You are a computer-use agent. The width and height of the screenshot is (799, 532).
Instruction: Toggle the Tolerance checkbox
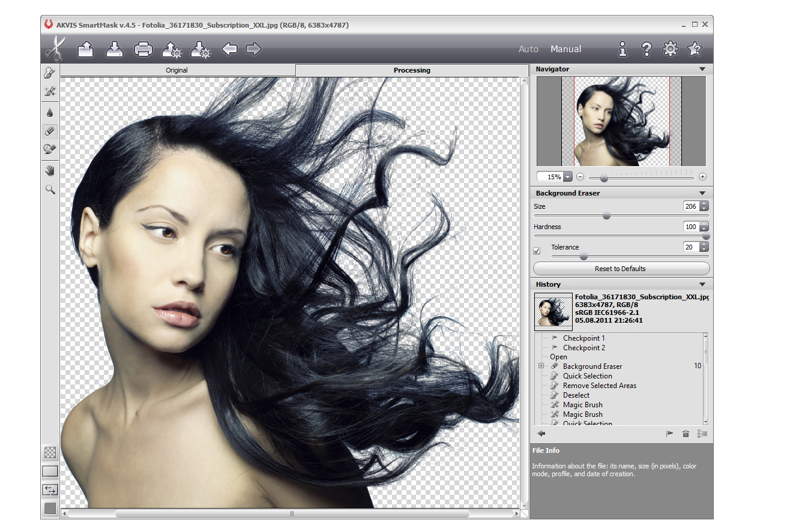[x=537, y=251]
